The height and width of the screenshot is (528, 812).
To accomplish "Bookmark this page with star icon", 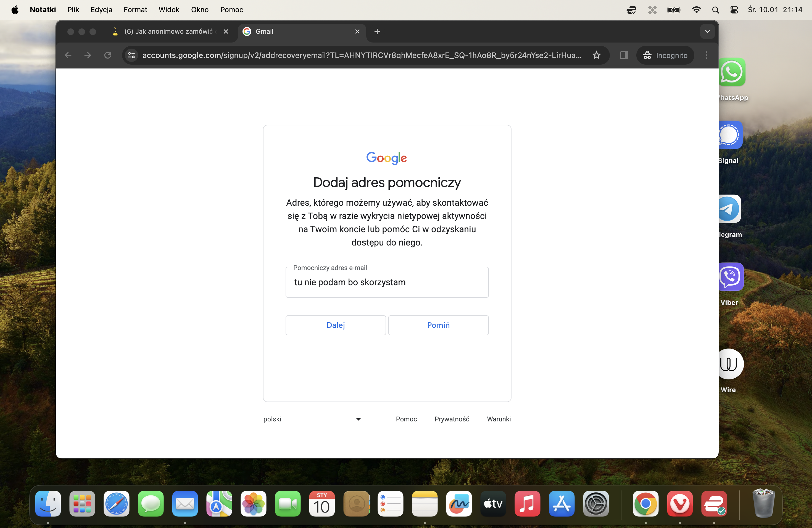I will (596, 55).
